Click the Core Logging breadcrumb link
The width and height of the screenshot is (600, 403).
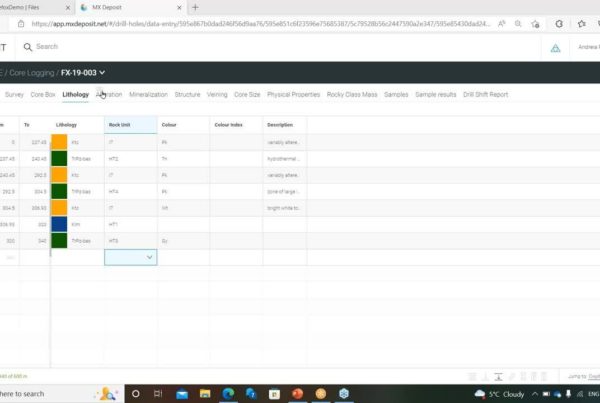click(x=32, y=72)
